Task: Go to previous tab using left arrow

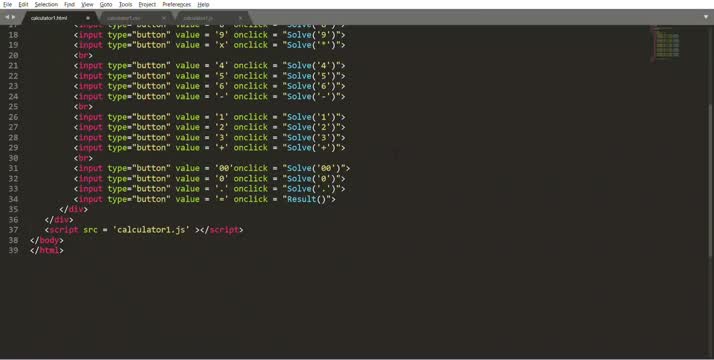Action: point(7,17)
